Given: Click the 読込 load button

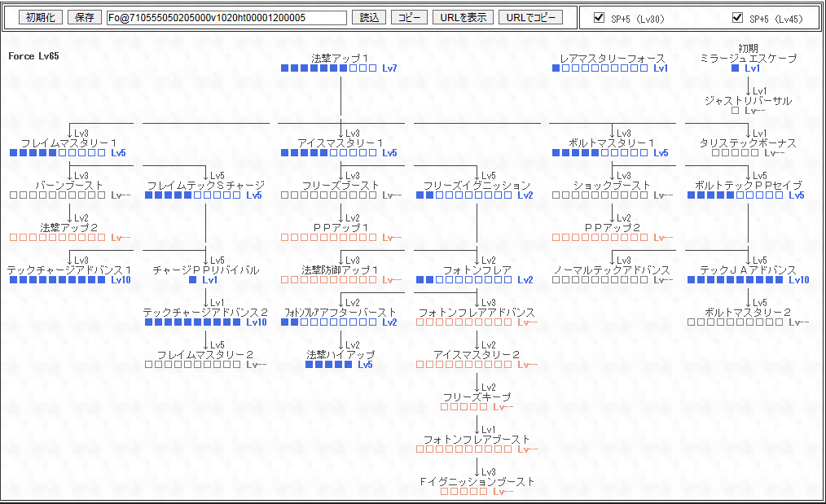Looking at the screenshot, I should pyautogui.click(x=369, y=17).
